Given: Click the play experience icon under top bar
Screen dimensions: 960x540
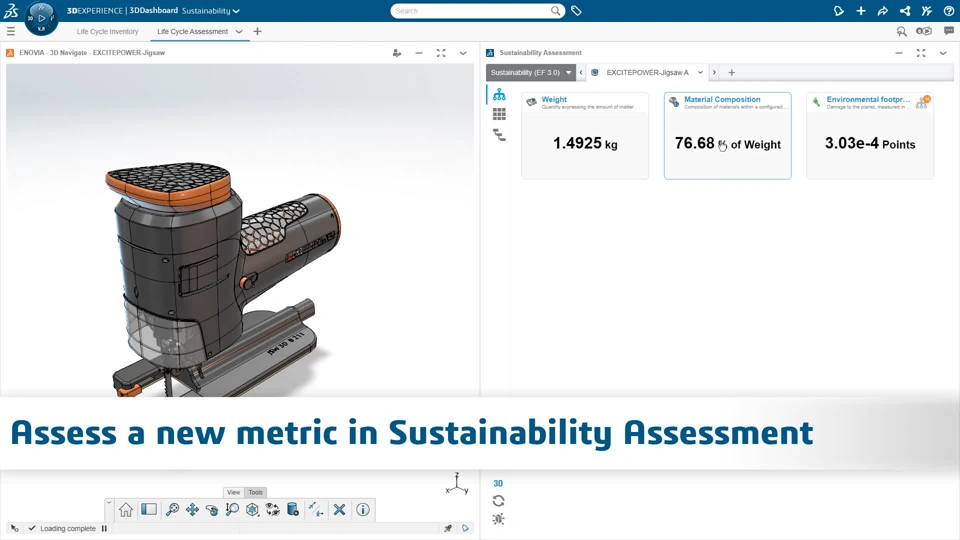Looking at the screenshot, I should click(x=924, y=31).
